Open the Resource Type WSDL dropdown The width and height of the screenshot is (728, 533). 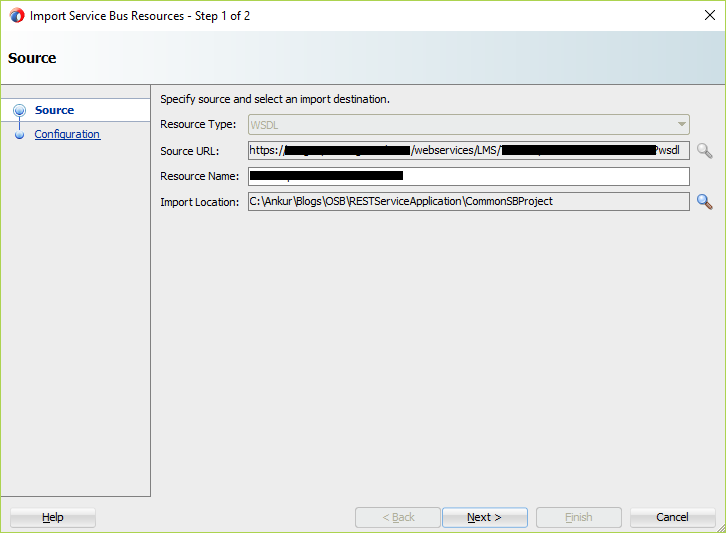(468, 124)
